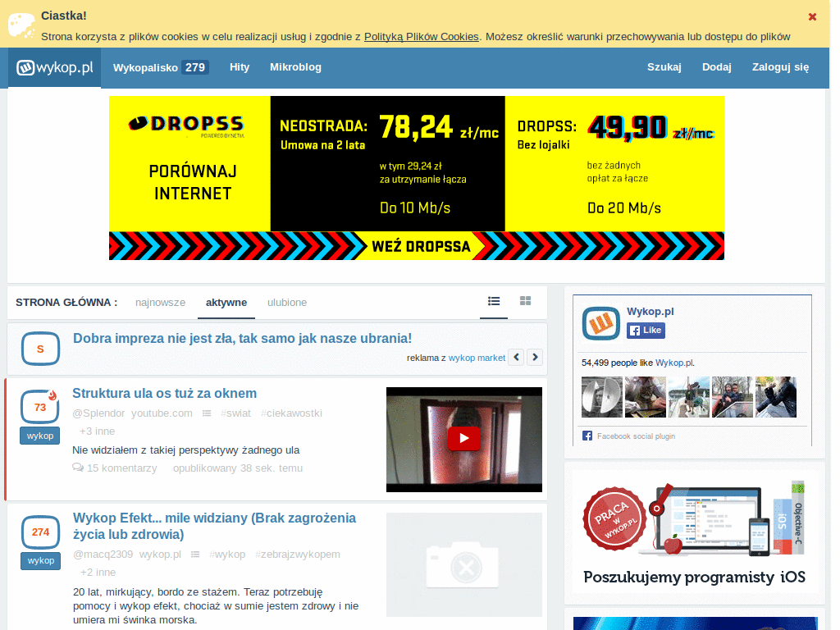The width and height of the screenshot is (840, 630).
Task: Click the Facebook Like button
Action: point(646,330)
